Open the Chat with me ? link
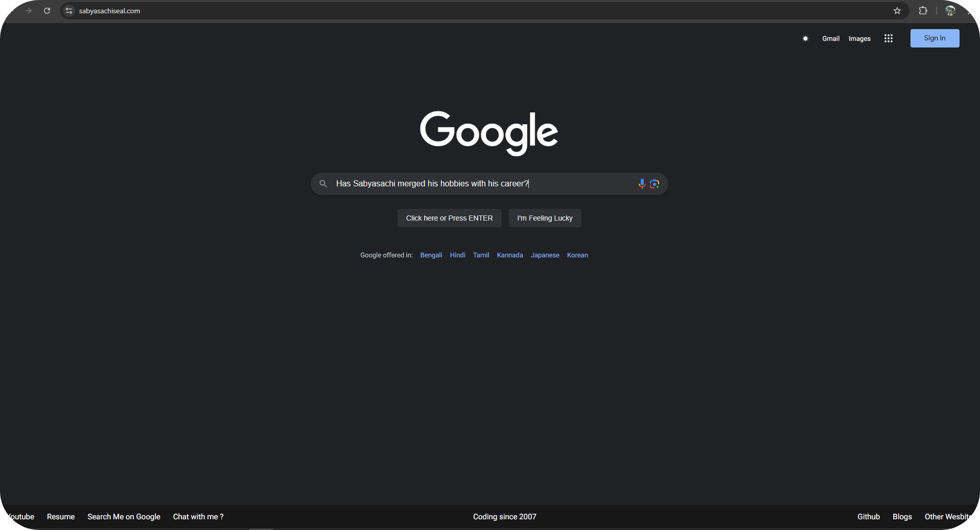The height and width of the screenshot is (530, 980). [x=198, y=517]
